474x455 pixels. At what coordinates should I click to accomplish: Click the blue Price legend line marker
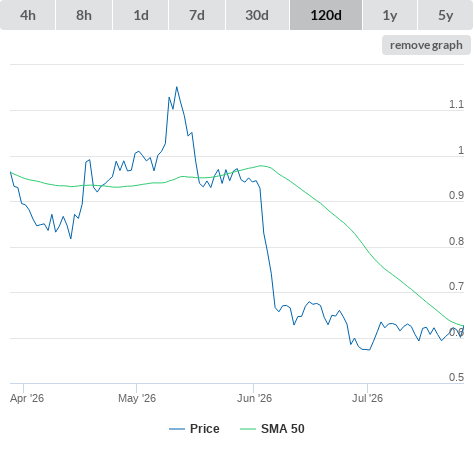[177, 429]
